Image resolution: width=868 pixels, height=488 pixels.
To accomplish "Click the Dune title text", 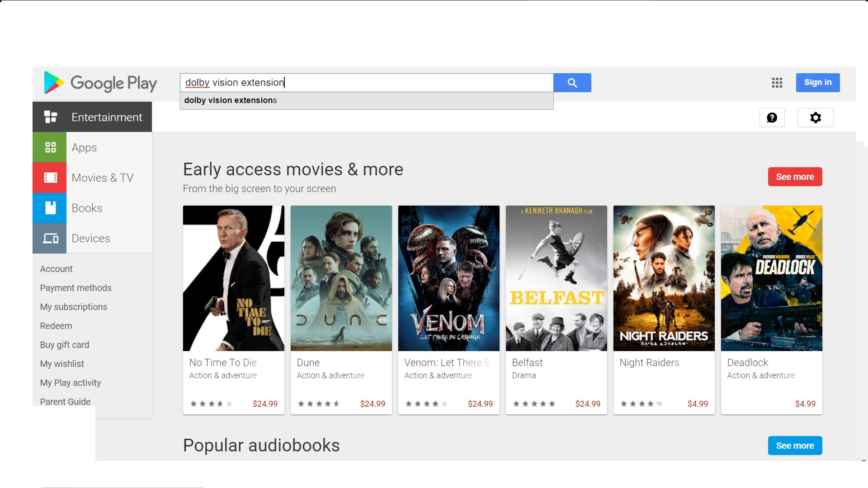I will 308,362.
